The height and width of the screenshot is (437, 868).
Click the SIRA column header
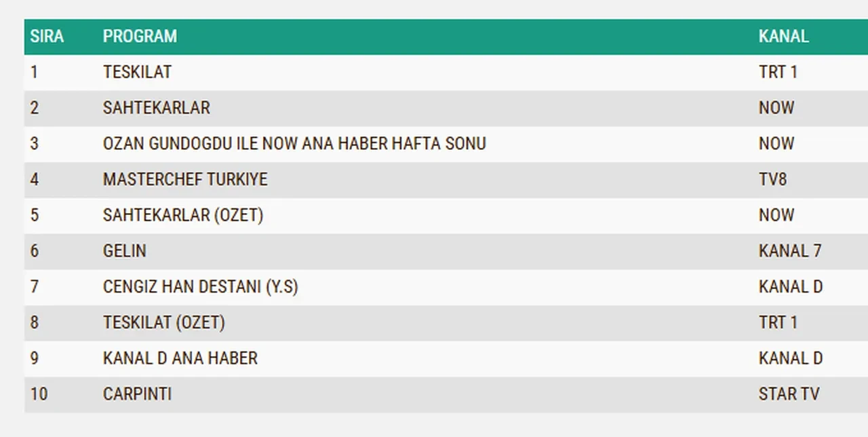coord(47,37)
